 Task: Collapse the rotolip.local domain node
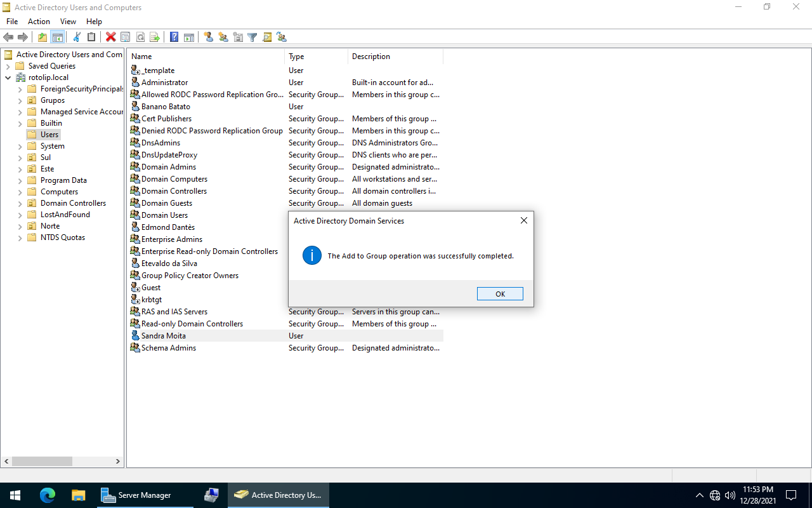(8, 77)
